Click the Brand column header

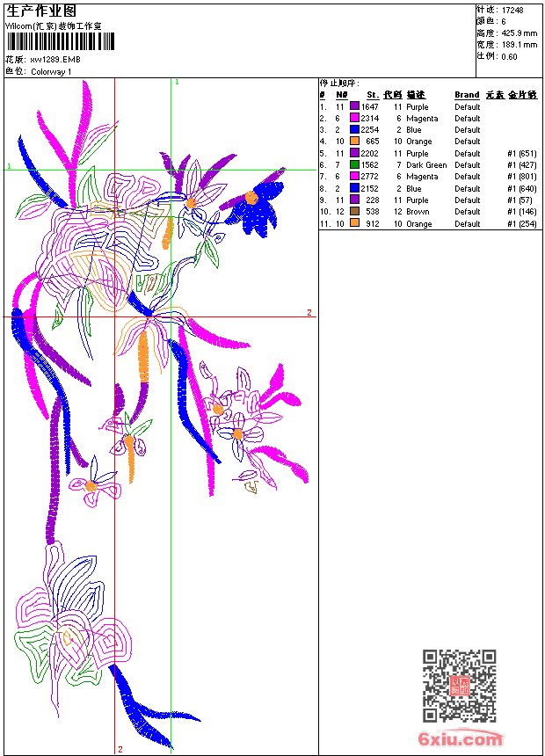tap(467, 95)
